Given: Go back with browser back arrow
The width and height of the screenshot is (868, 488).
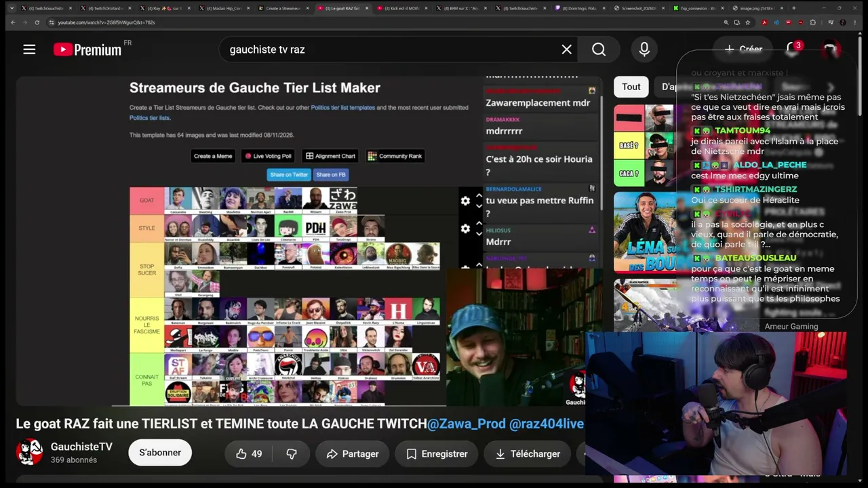Looking at the screenshot, I should coord(13,22).
